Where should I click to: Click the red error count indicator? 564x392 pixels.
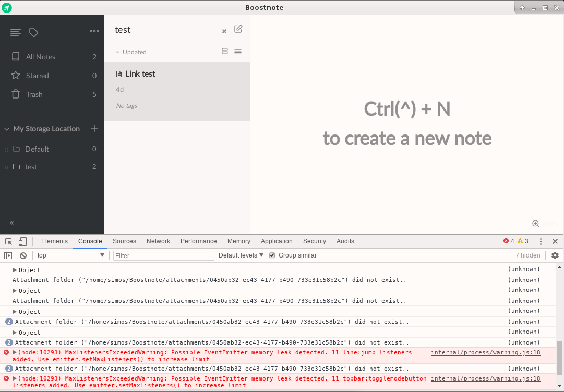click(x=509, y=241)
